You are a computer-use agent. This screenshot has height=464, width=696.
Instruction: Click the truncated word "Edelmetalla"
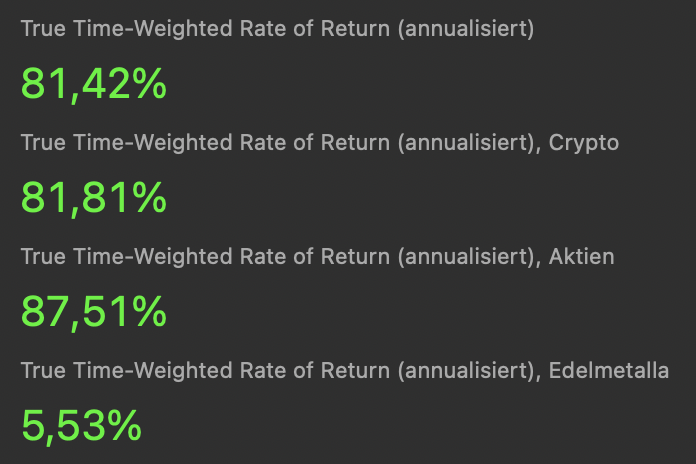coord(609,371)
